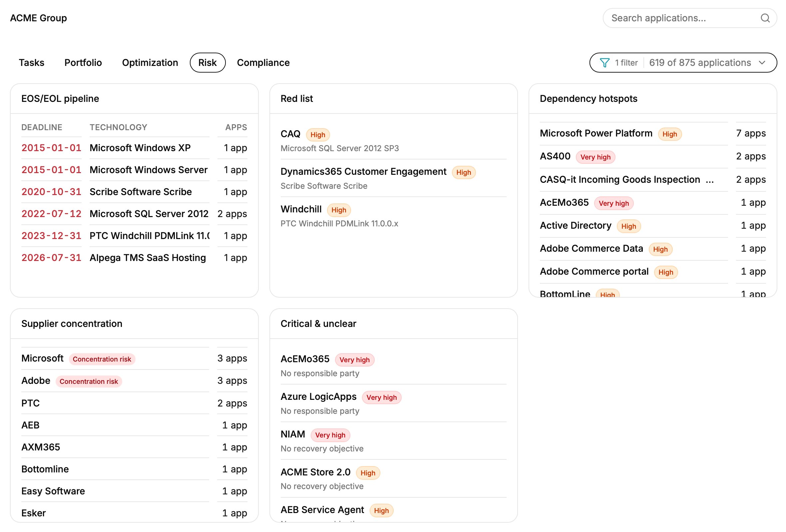Click NIAM in Critical & unclear

coord(393,441)
